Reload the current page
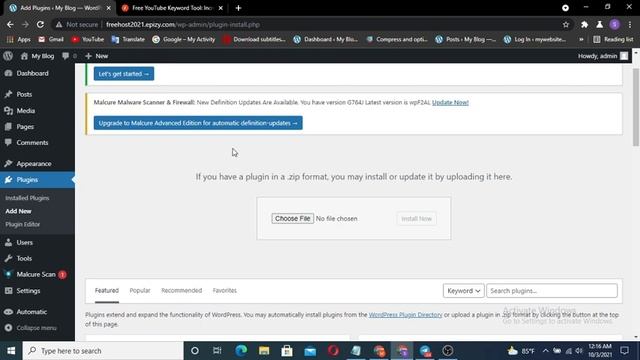The width and height of the screenshot is (640, 360). pyautogui.click(x=40, y=24)
